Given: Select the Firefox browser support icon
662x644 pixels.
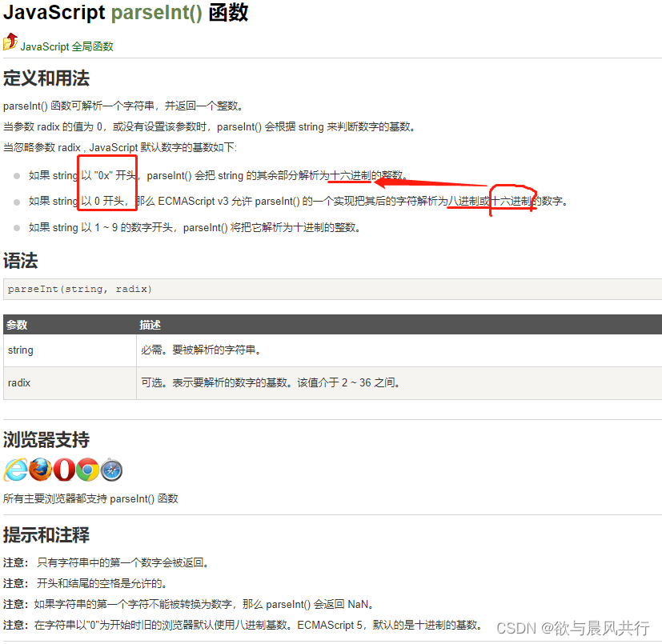Looking at the screenshot, I should point(40,470).
